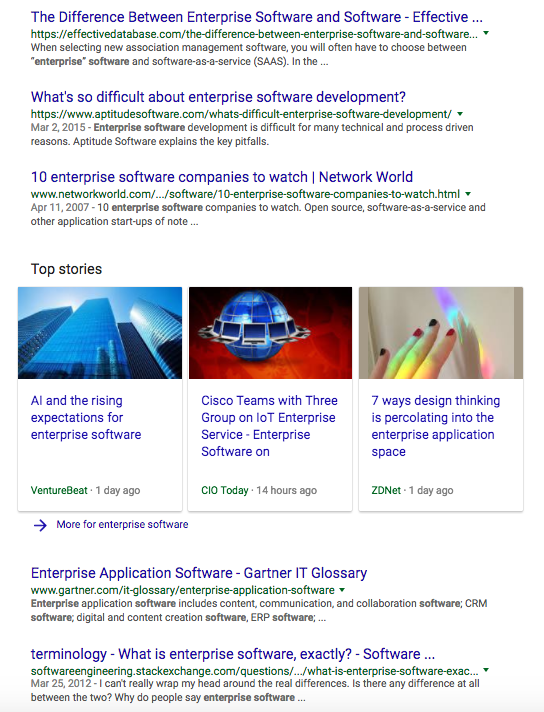Click the arrow icon beside More for enterprise software
This screenshot has width=544, height=712.
[x=40, y=525]
